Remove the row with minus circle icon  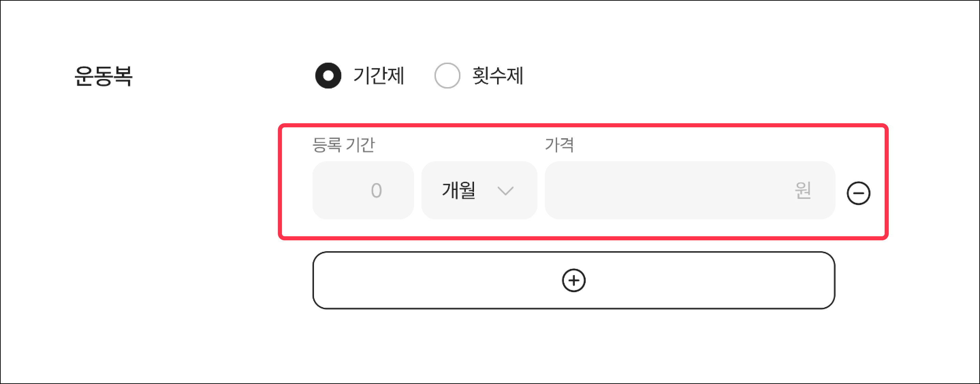pyautogui.click(x=858, y=193)
